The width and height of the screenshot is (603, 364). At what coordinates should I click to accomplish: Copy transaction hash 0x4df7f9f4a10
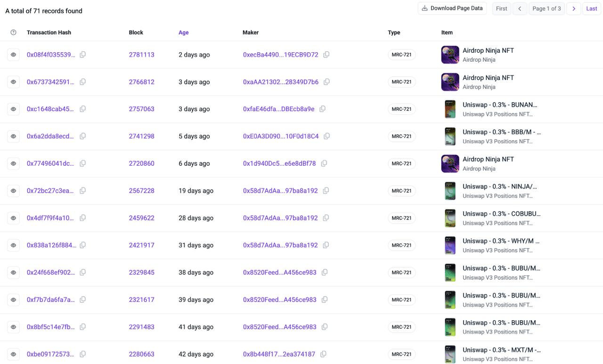pyautogui.click(x=83, y=218)
